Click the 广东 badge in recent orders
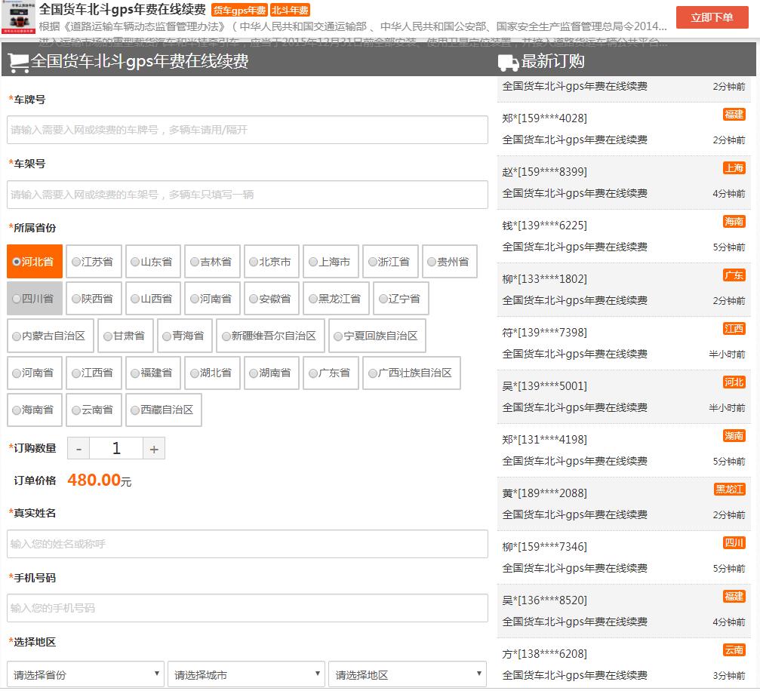This screenshot has height=700, width=760. point(734,275)
